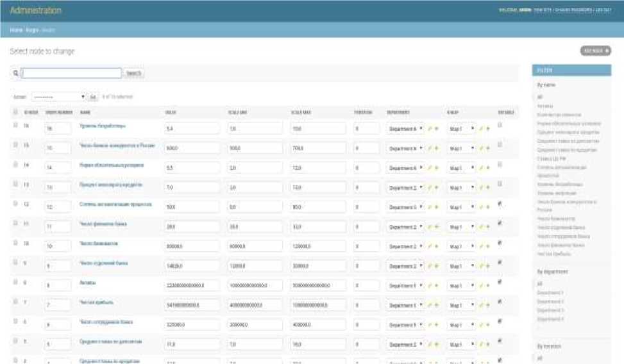The image size is (624, 364).
Task: Click into the search text field
Action: coord(71,74)
